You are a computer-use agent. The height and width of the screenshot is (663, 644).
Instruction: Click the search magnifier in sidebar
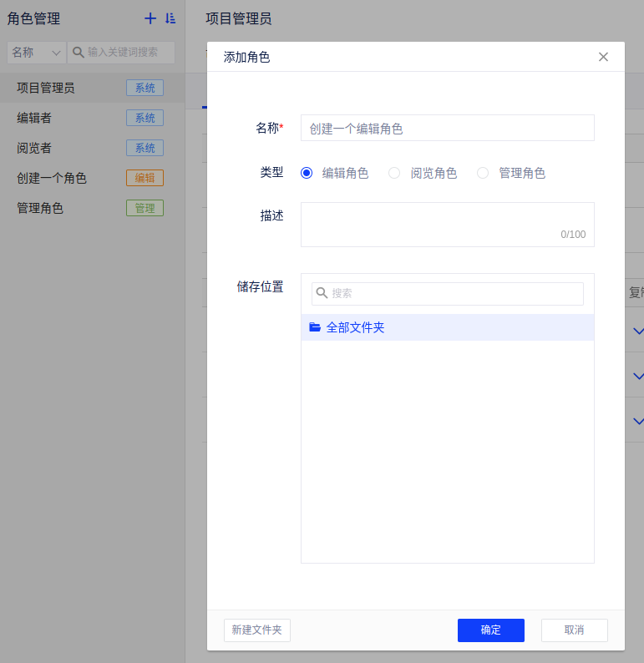pyautogui.click(x=79, y=52)
